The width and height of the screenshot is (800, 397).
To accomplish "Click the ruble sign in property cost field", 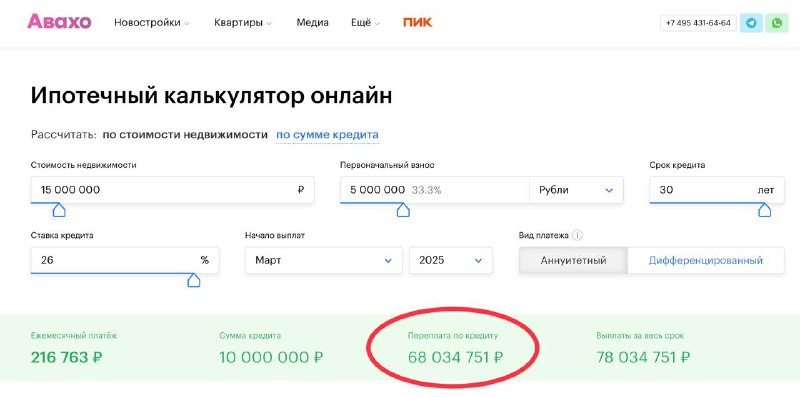I will point(301,190).
